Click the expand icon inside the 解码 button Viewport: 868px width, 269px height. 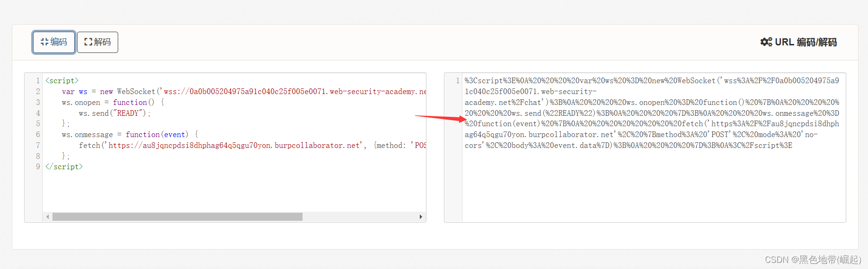(88, 42)
